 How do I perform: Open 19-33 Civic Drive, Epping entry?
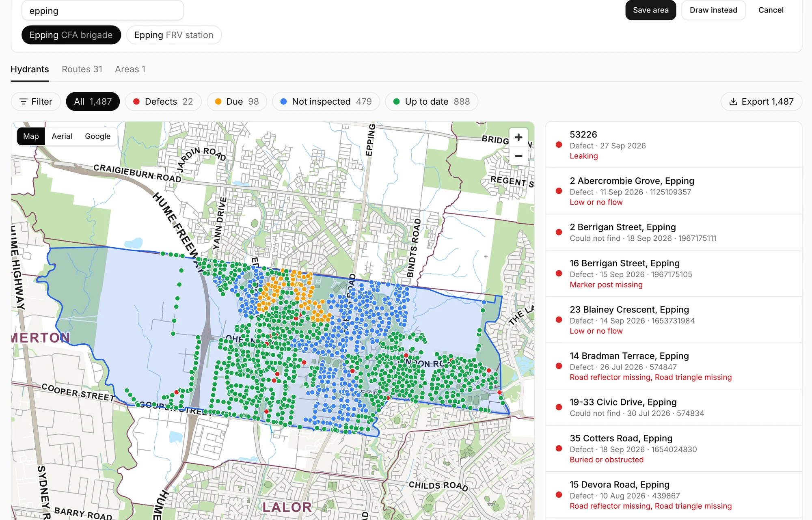[x=674, y=407]
